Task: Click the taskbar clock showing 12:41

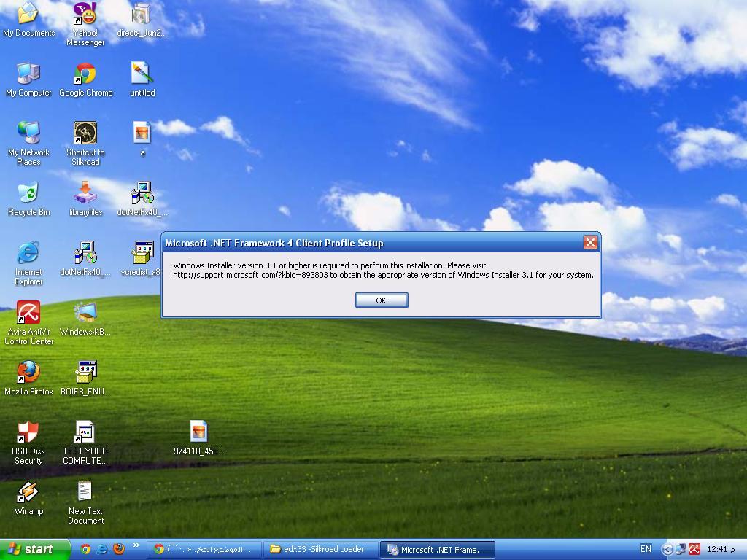Action: [721, 550]
